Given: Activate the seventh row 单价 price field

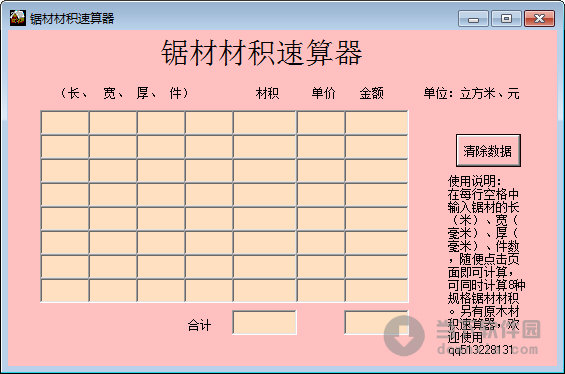Looking at the screenshot, I should tap(321, 267).
